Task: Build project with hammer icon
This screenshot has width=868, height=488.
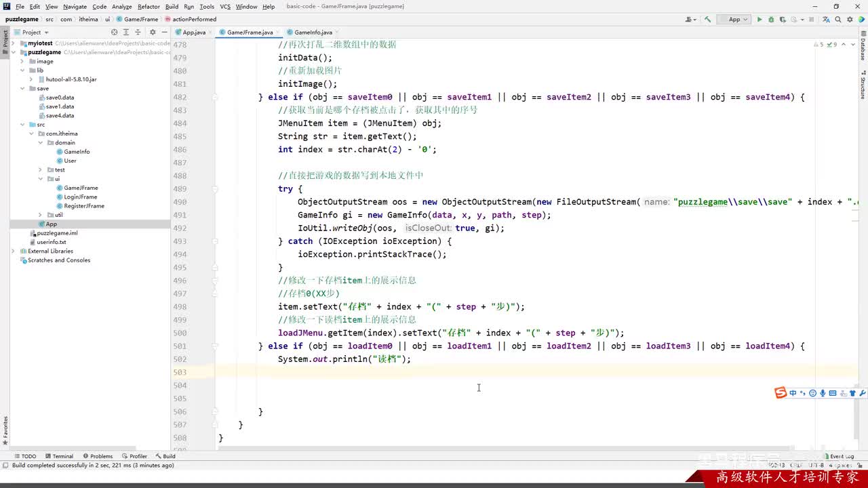Action: coord(708,20)
